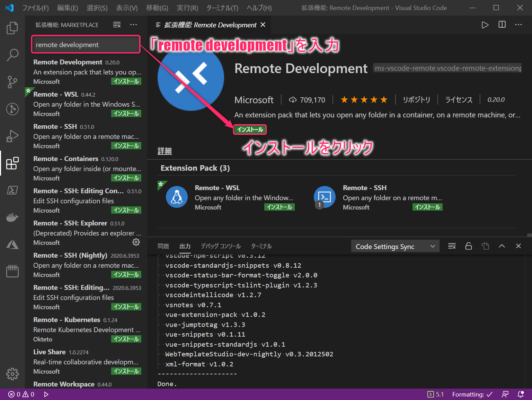Maximize the panel with the chevron toggle
Screen dimensions: 532x400
pos(502,246)
